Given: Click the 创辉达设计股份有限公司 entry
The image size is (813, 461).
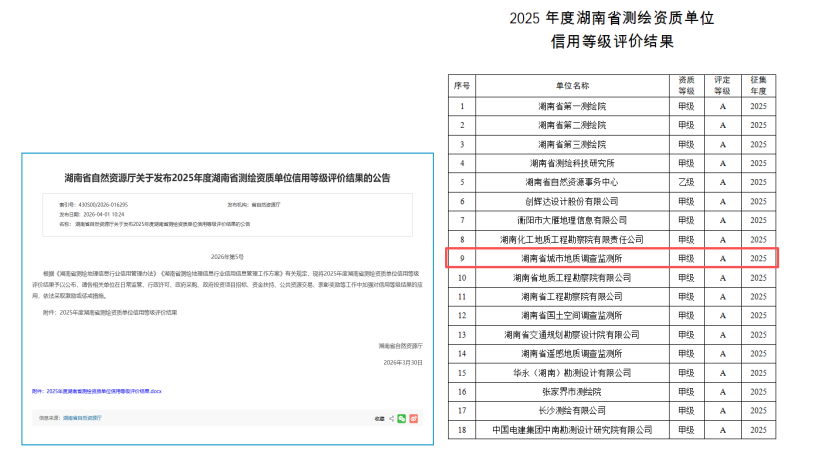Looking at the screenshot, I should pos(572,200).
